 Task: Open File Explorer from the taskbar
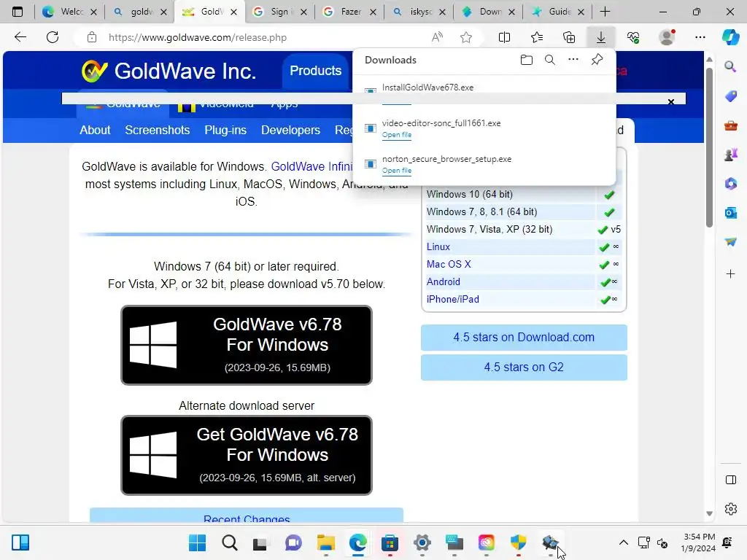point(326,542)
